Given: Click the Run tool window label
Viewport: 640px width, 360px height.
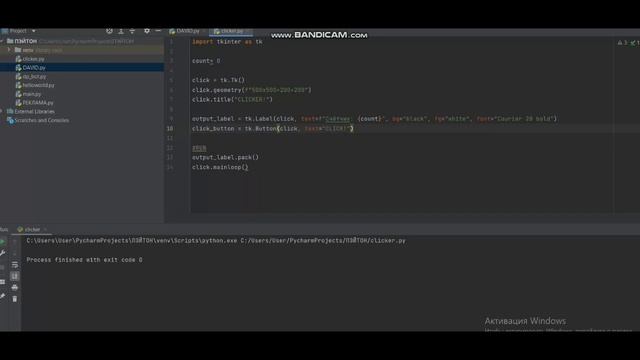Looking at the screenshot, I should 4,229.
